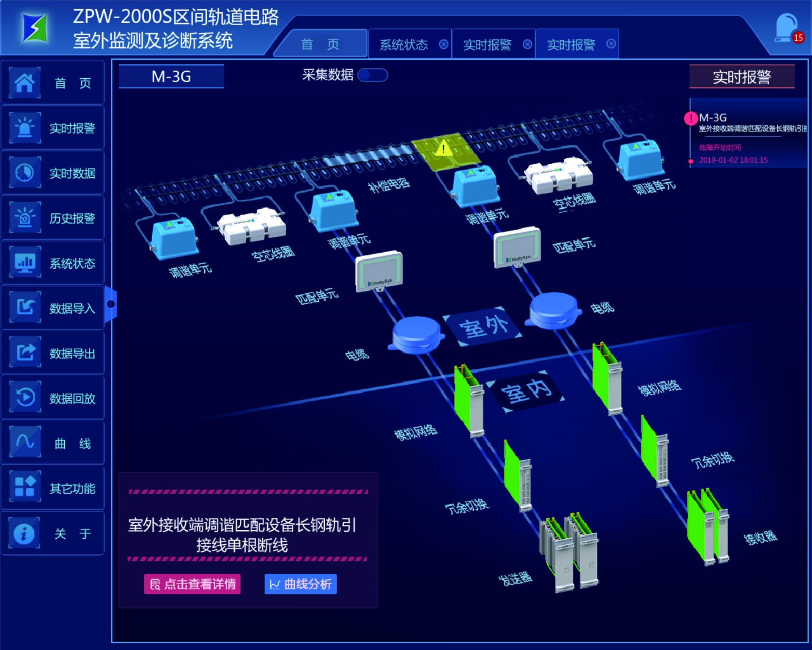Viewport: 812px width, 650px height.
Task: Open 系统状态 monitor icon in sidebar
Action: point(25,263)
